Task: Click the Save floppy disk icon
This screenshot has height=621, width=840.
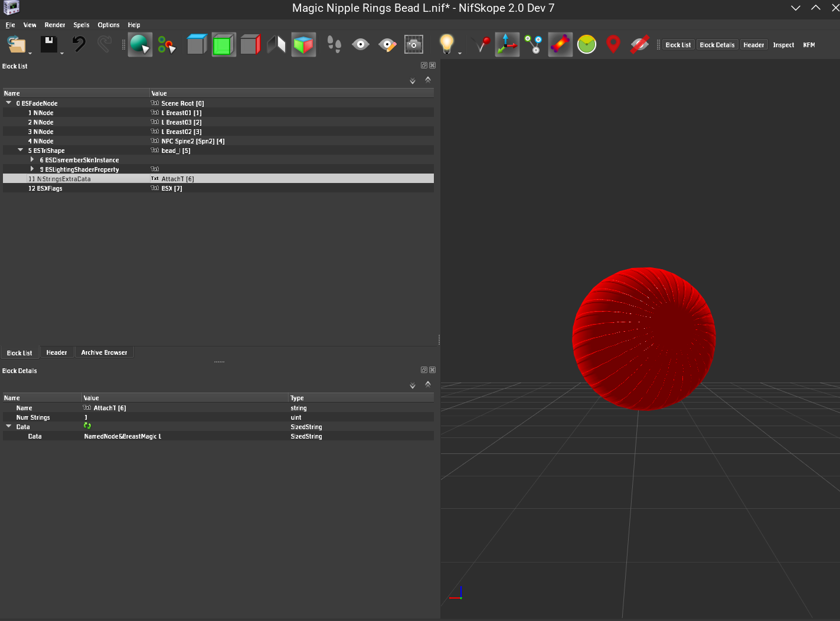Action: point(49,44)
